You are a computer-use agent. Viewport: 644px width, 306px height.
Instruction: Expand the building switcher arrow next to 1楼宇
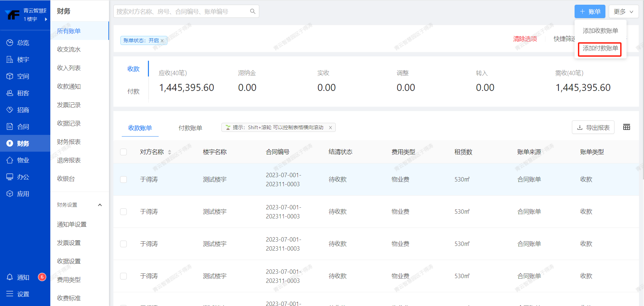pos(46,19)
